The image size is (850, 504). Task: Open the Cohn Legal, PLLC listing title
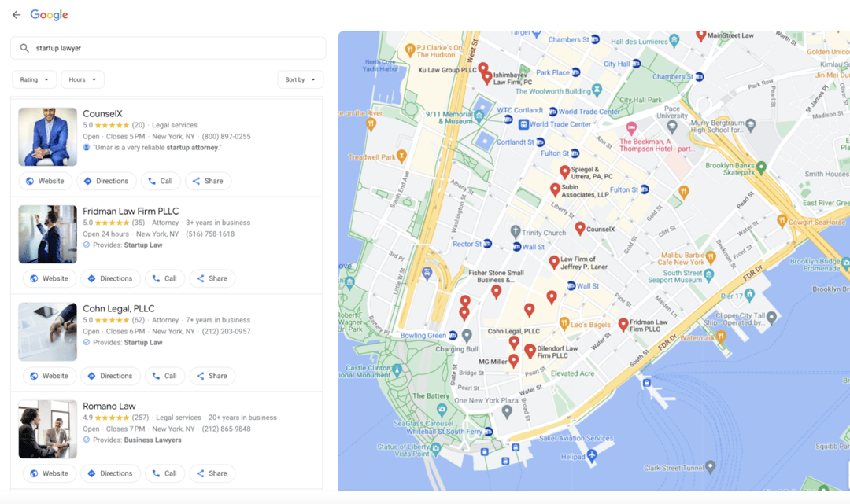(x=119, y=308)
